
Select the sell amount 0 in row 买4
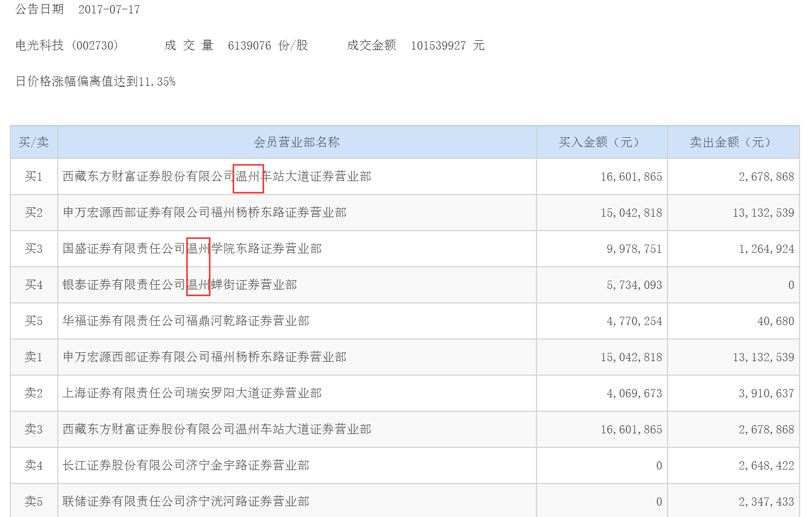click(791, 285)
